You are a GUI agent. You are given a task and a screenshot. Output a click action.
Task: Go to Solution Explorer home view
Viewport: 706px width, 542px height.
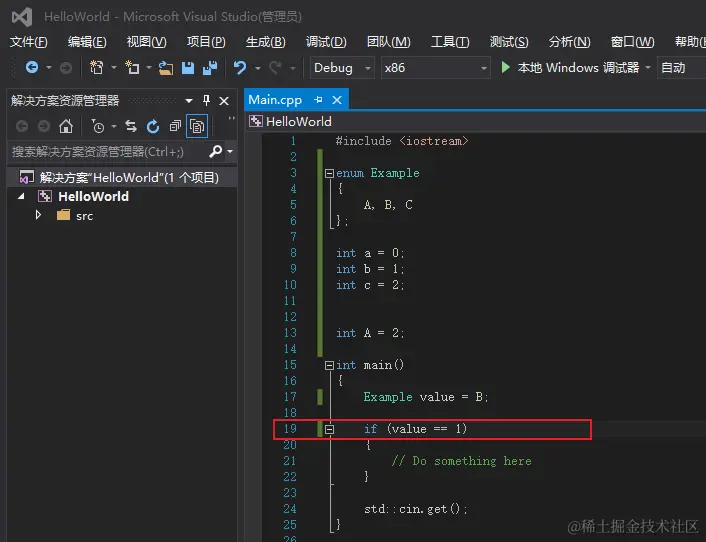pyautogui.click(x=66, y=126)
